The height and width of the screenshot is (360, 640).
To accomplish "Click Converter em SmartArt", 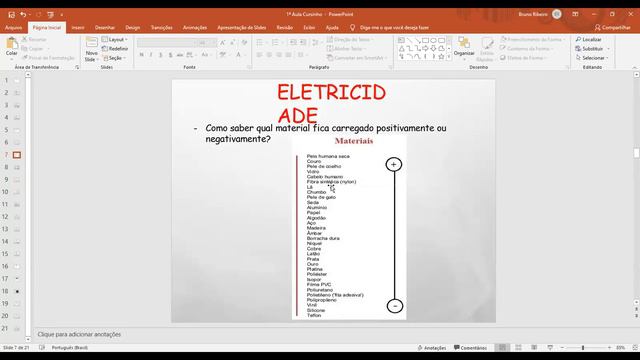I will click(357, 58).
